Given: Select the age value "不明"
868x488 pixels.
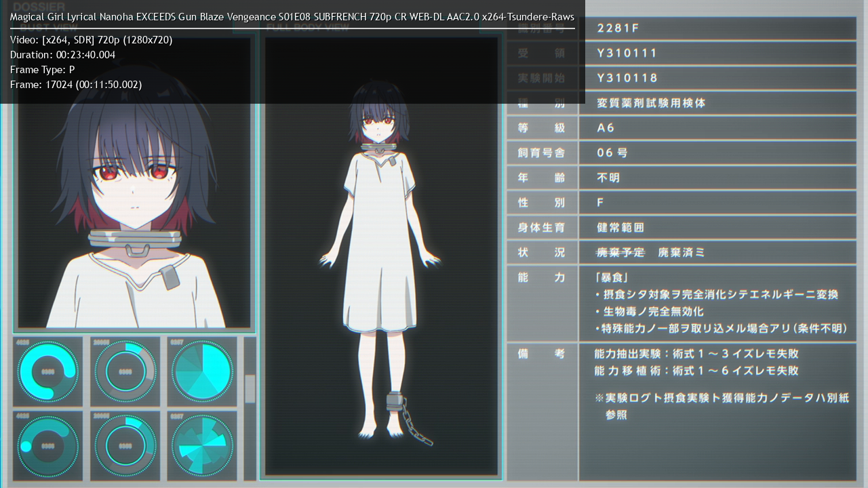Looking at the screenshot, I should pos(608,178).
